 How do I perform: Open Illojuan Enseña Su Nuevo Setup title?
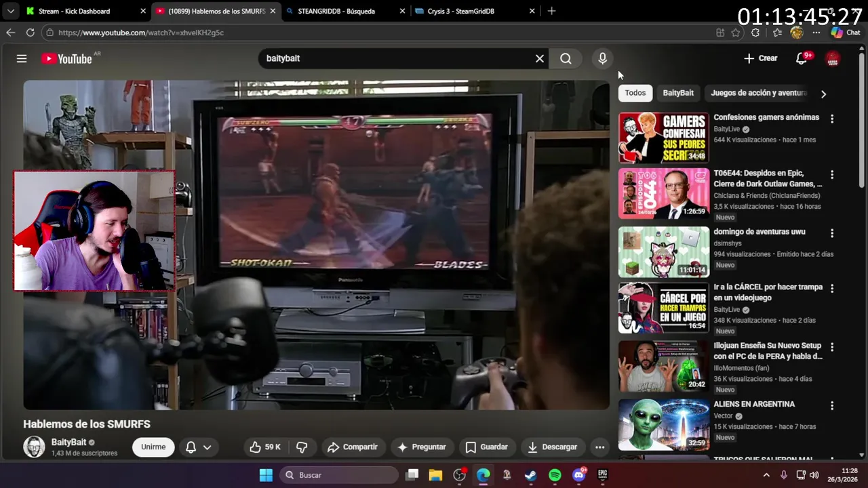click(x=768, y=351)
